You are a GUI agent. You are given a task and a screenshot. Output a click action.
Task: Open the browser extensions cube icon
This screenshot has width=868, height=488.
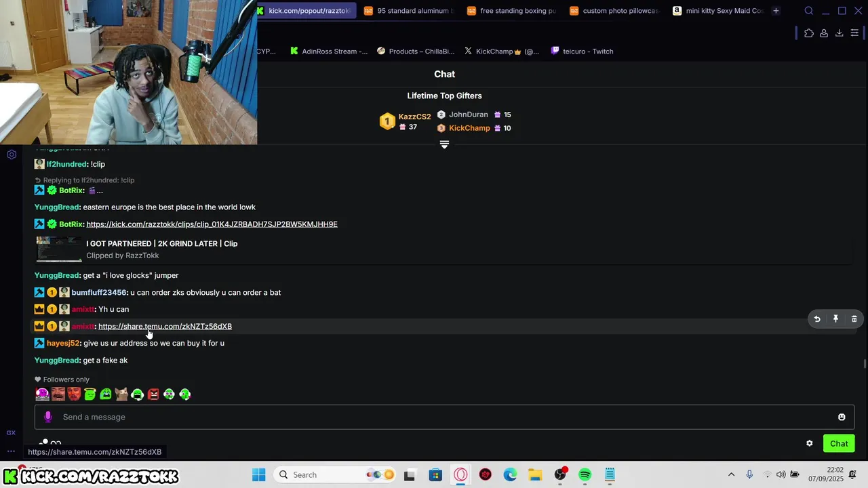(808, 33)
